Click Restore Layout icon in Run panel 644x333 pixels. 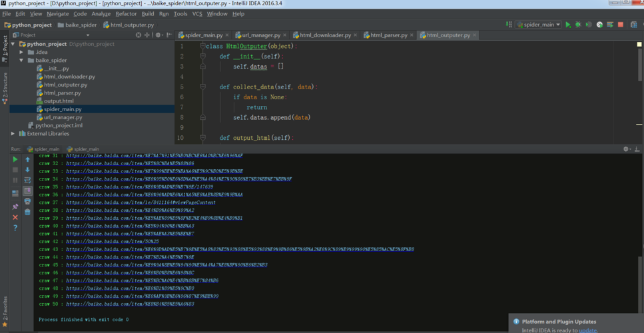click(x=15, y=193)
